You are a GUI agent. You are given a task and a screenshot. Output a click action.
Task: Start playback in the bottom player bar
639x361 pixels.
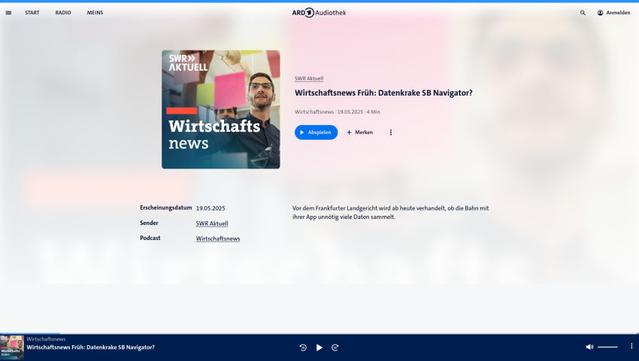coord(319,348)
